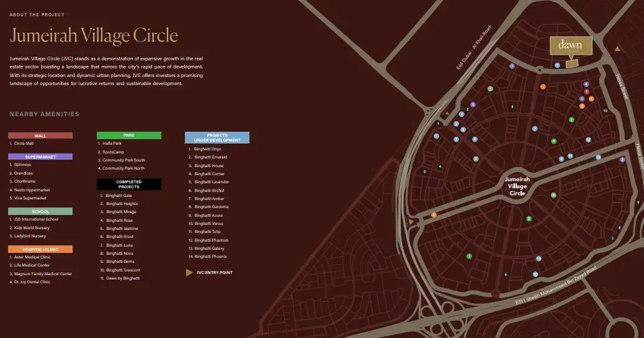Select the black marker 10 near Hessa Street
Image resolution: width=644 pixels, height=338 pixels.
[x=606, y=111]
